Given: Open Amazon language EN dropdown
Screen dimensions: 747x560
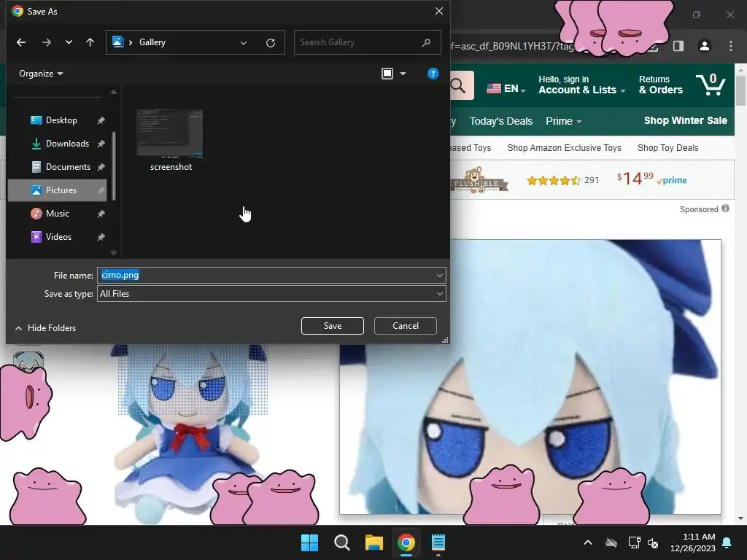Looking at the screenshot, I should point(506,88).
